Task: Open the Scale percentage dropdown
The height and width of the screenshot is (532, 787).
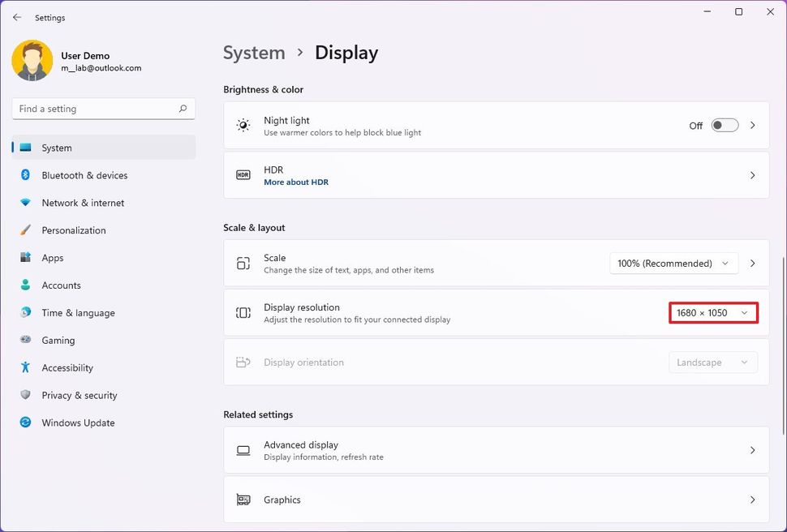Action: coord(674,264)
